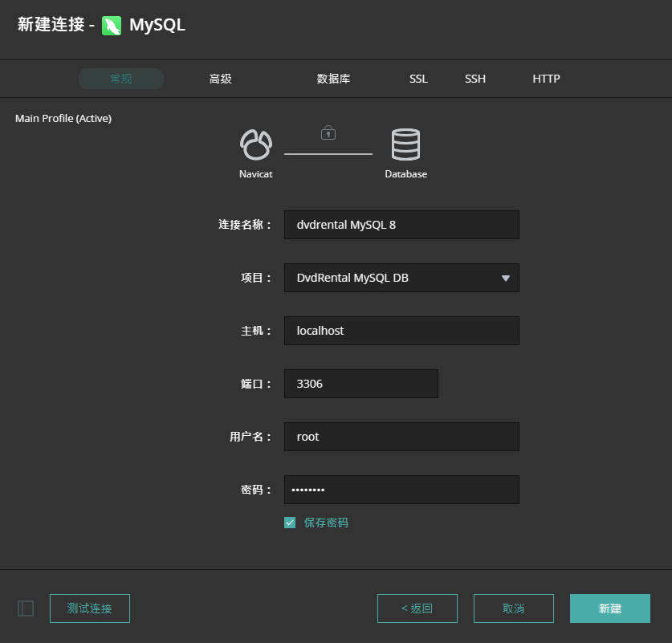Screen dimensions: 672x643
Task: Click the < 返回 button
Action: pyautogui.click(x=417, y=608)
